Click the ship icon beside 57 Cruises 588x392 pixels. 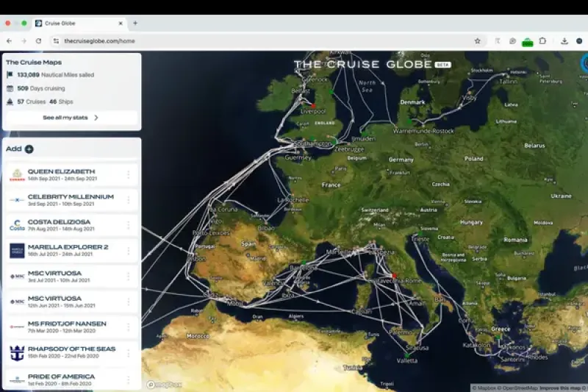pos(10,101)
